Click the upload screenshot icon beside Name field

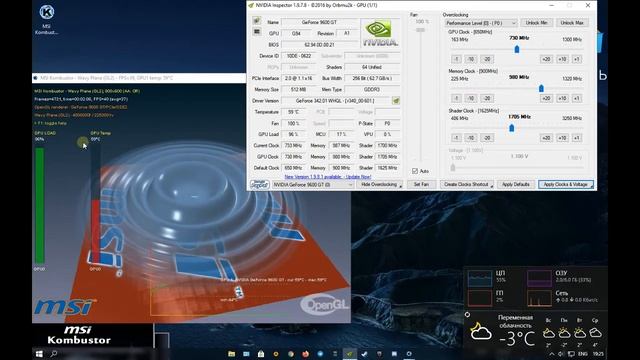tap(256, 20)
